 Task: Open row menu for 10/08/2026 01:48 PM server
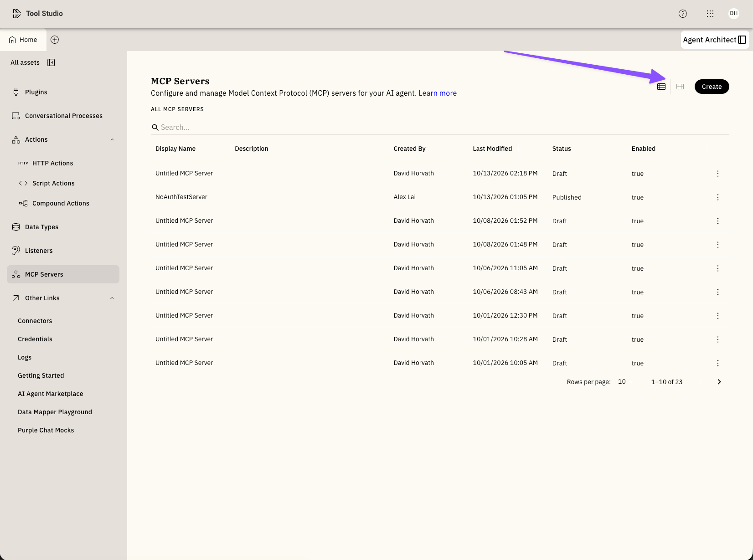(x=717, y=245)
